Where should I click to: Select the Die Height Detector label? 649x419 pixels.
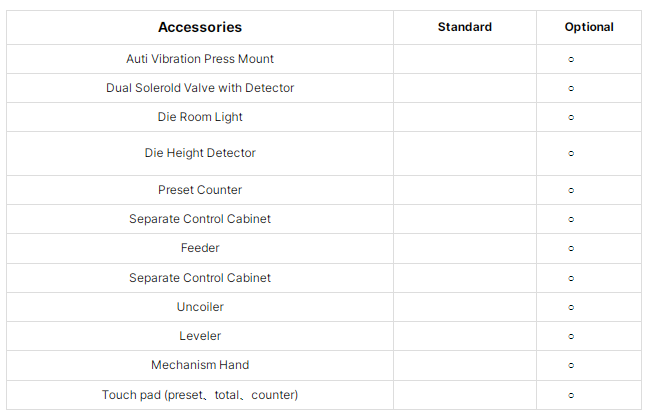pyautogui.click(x=200, y=153)
